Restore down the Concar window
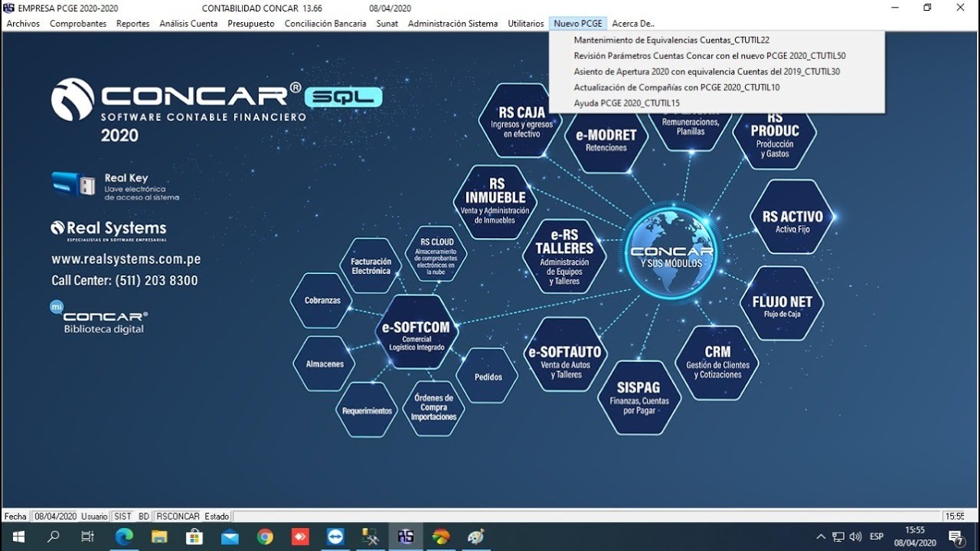Screen dimensions: 980x551 [x=927, y=8]
